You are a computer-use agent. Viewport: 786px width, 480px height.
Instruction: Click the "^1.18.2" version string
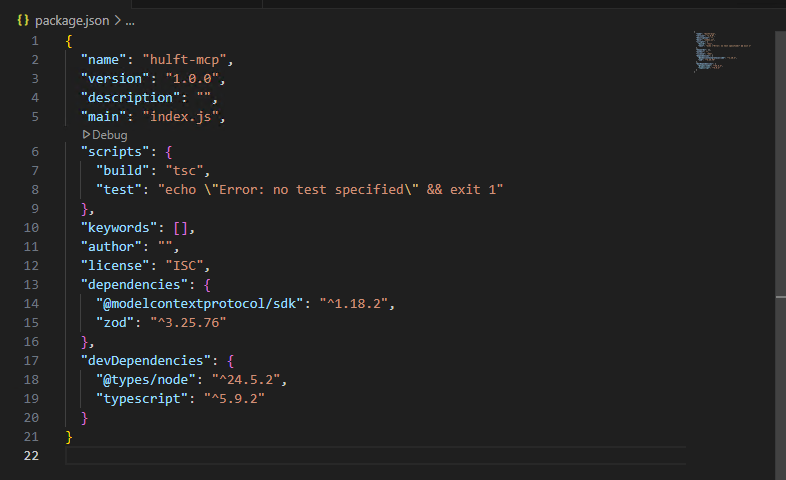click(354, 304)
